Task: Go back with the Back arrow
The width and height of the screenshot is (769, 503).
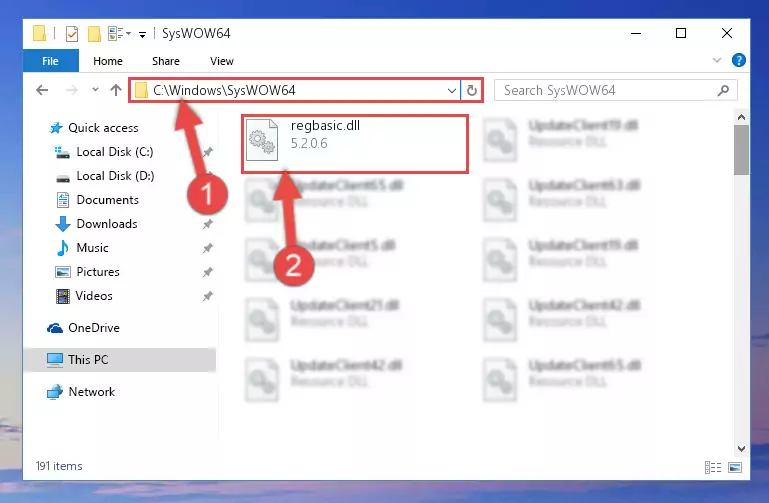Action: [42, 90]
